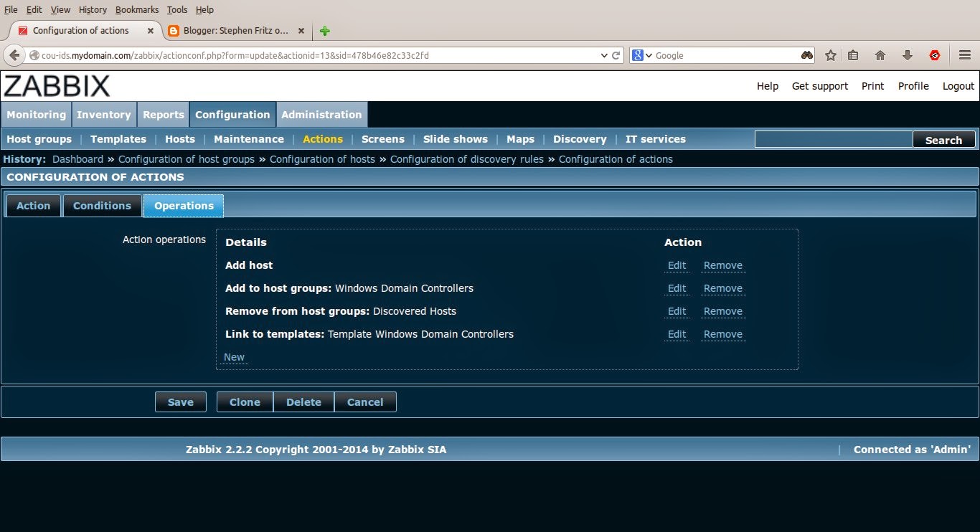Go to the Firefox home icon
Image resolution: width=980 pixels, height=532 pixels.
pyautogui.click(x=880, y=55)
